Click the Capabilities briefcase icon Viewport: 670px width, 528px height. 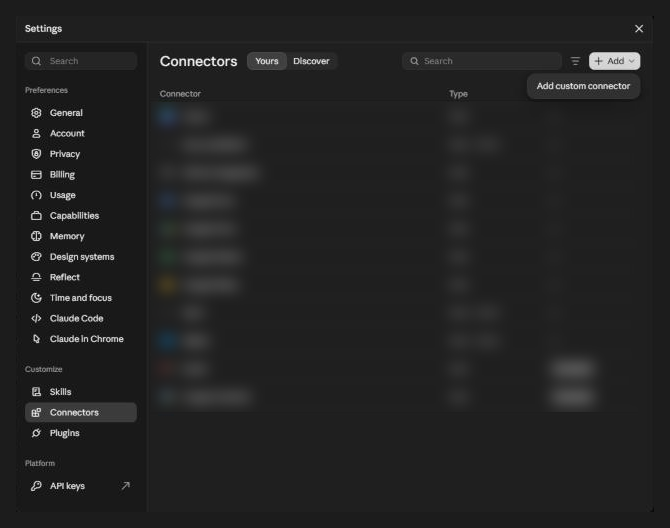(x=36, y=215)
